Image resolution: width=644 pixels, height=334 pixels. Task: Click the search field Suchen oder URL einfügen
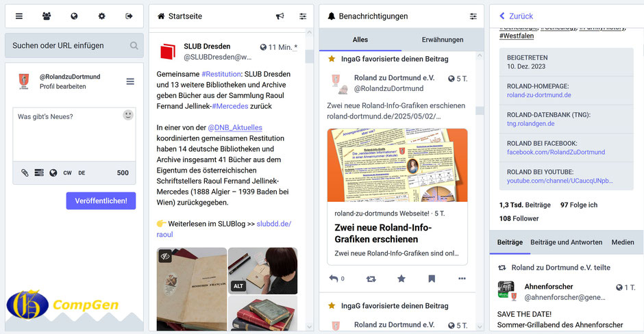coord(74,46)
